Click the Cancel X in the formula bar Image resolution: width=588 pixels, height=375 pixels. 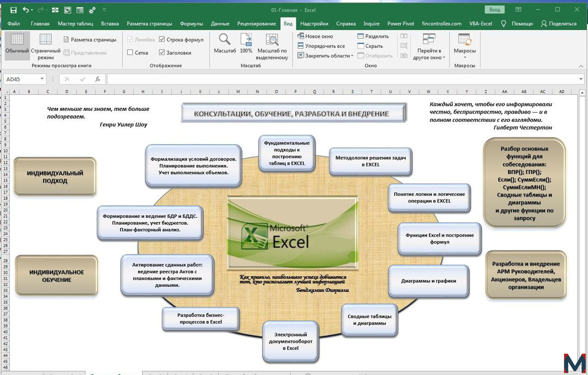click(x=67, y=79)
